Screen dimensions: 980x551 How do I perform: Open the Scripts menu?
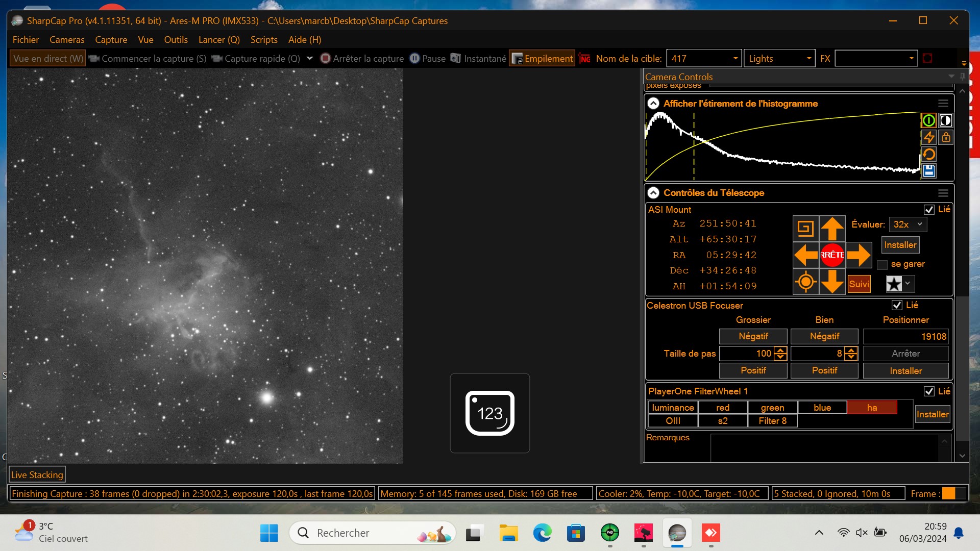click(x=264, y=39)
